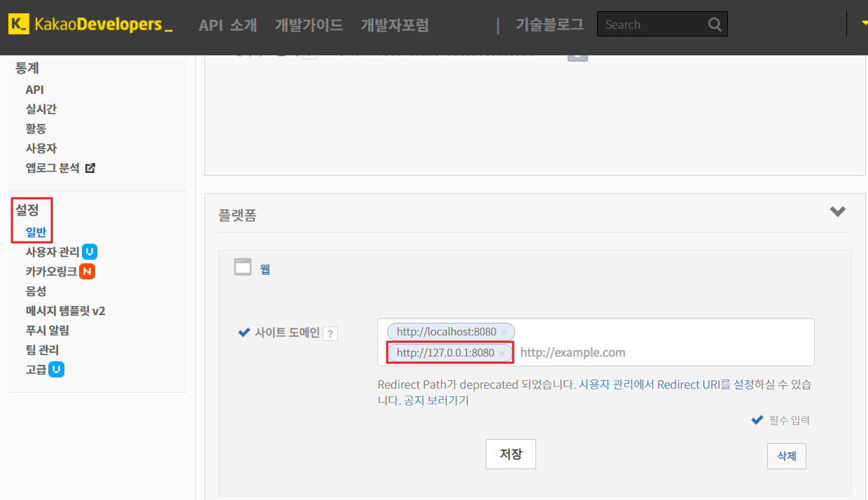Click the http://127.0.0.1:8080 tag text
The width and height of the screenshot is (868, 500).
[x=445, y=353]
